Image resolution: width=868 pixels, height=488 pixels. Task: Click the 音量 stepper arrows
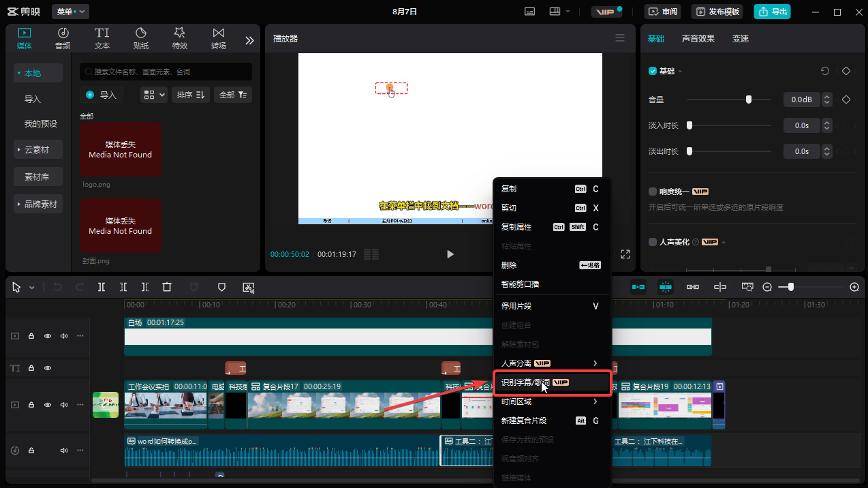click(827, 100)
